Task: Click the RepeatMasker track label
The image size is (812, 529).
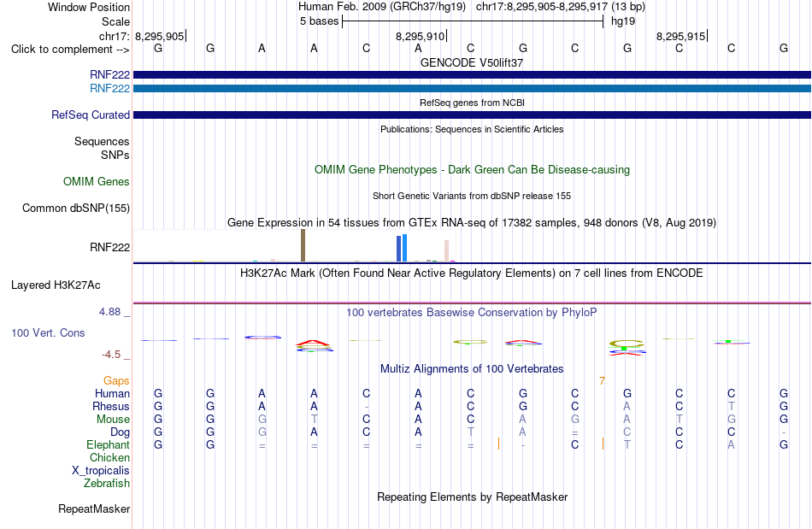Action: pyautogui.click(x=94, y=508)
